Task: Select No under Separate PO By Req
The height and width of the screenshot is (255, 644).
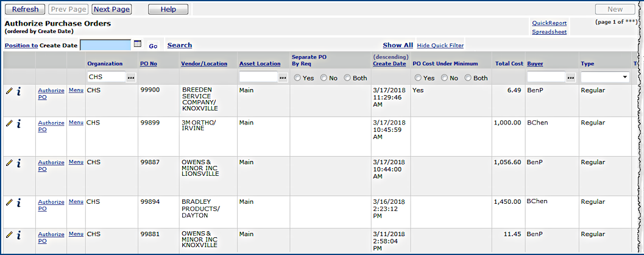Action: tap(324, 78)
